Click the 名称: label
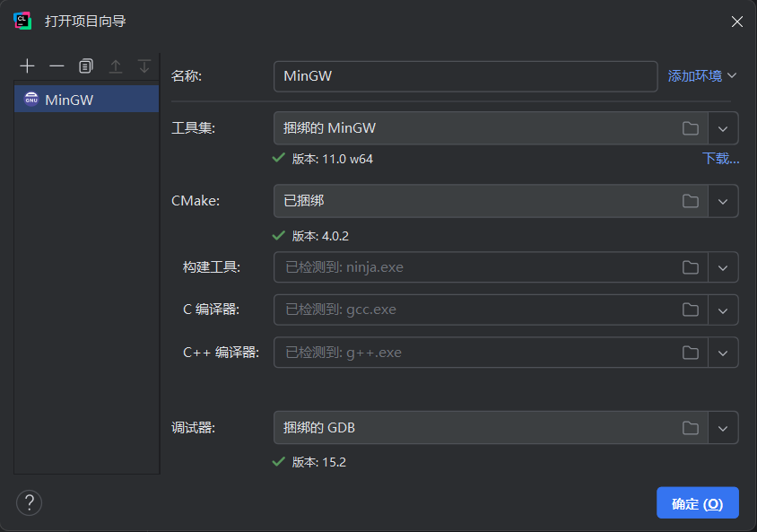 click(187, 75)
